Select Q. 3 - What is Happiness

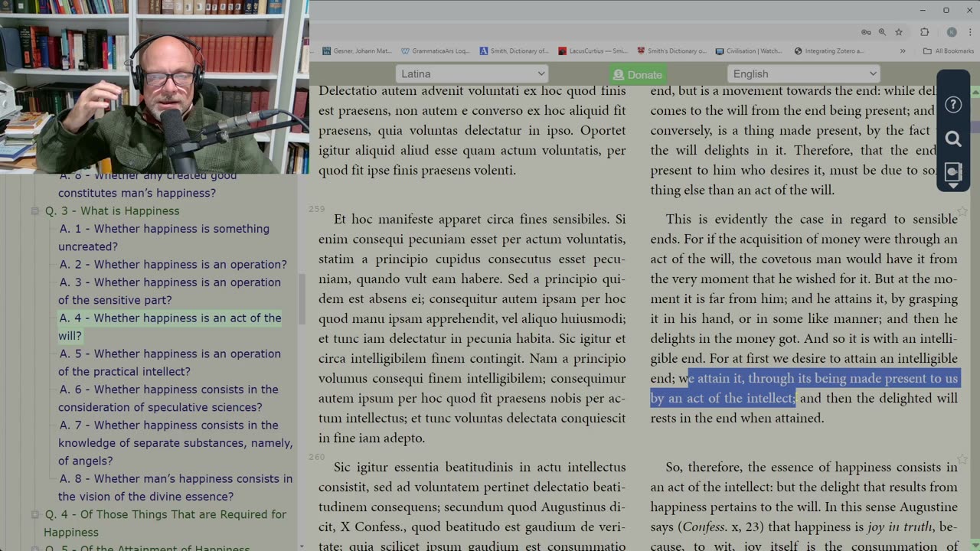coord(112,211)
